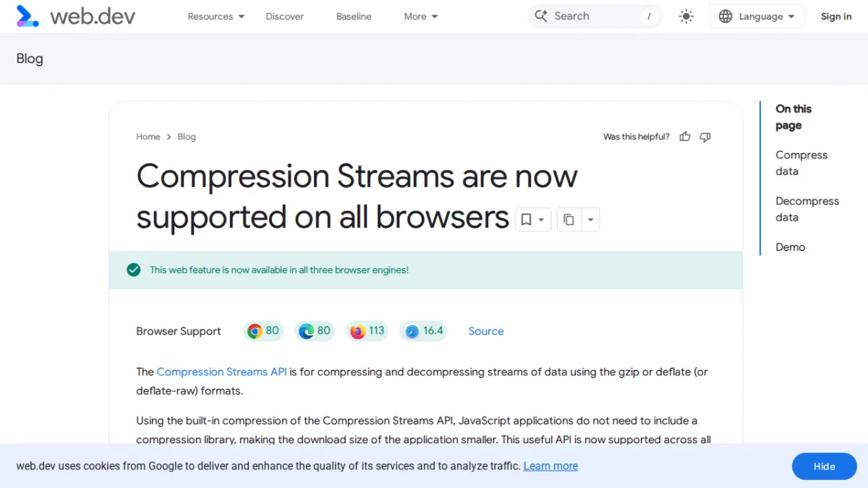
Task: Focus the Search input field
Action: point(595,16)
